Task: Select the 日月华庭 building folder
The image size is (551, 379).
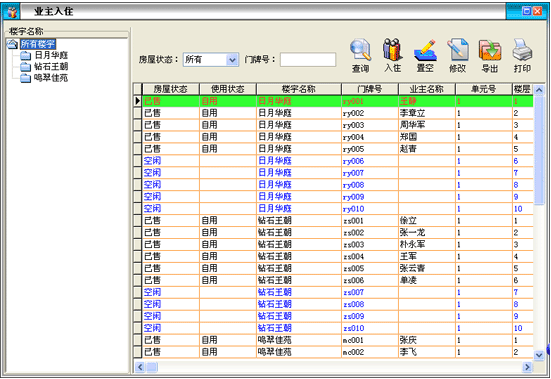Action: pos(51,55)
